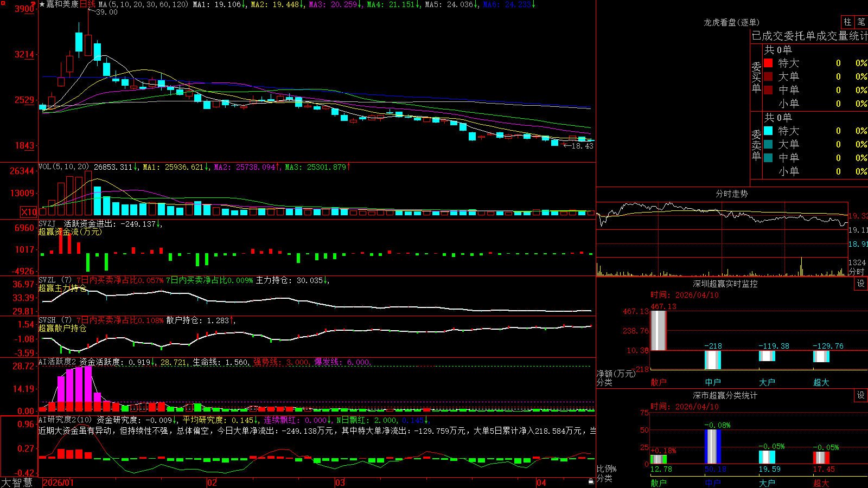Viewport: 868px width, 488px height.
Task: Click the dark red 大单 swatch under 委买单
Action: click(768, 76)
